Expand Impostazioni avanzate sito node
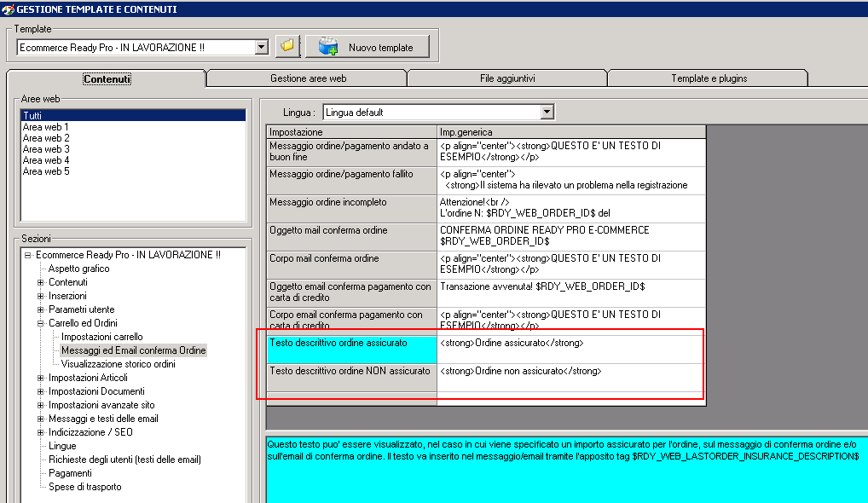Image resolution: width=868 pixels, height=503 pixels. coord(40,405)
